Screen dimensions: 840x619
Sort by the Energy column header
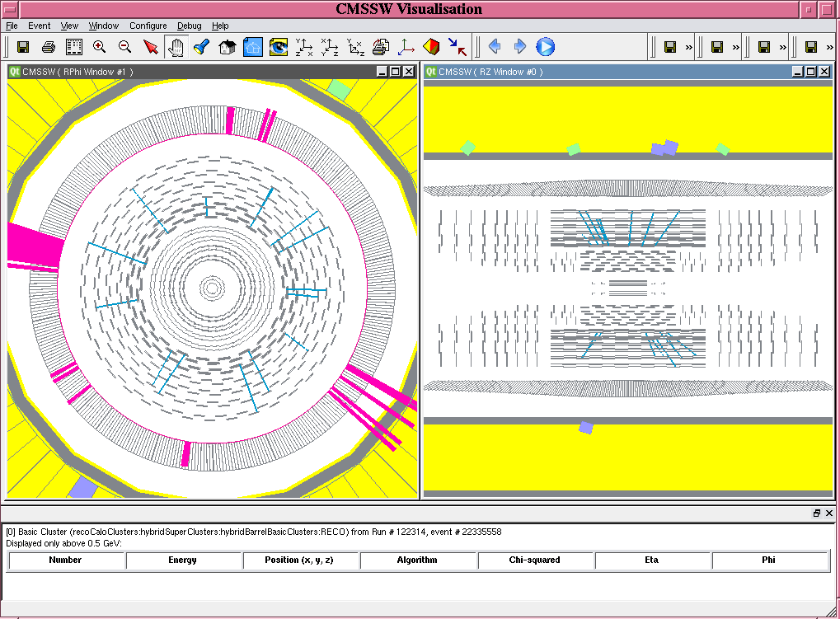click(184, 560)
